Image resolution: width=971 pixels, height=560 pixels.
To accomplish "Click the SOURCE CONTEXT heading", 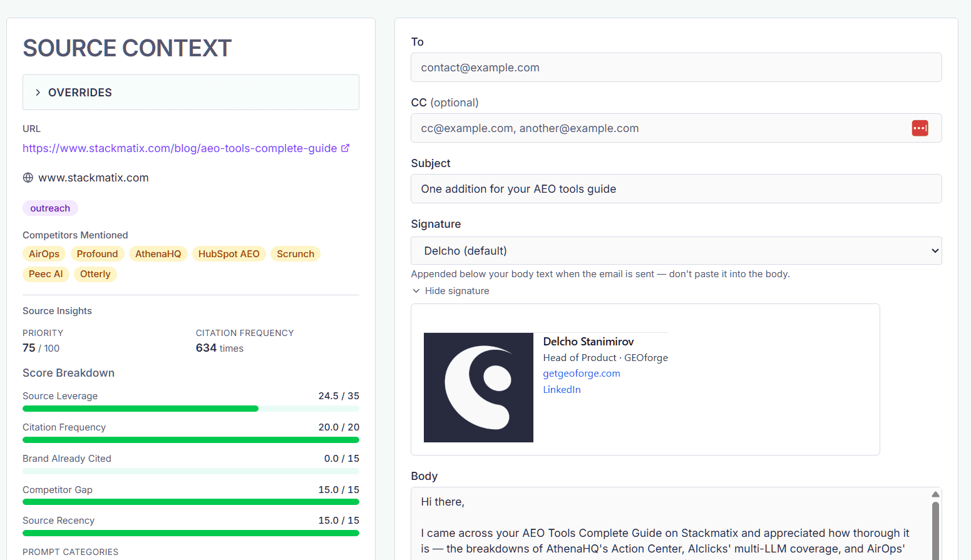I will (127, 48).
